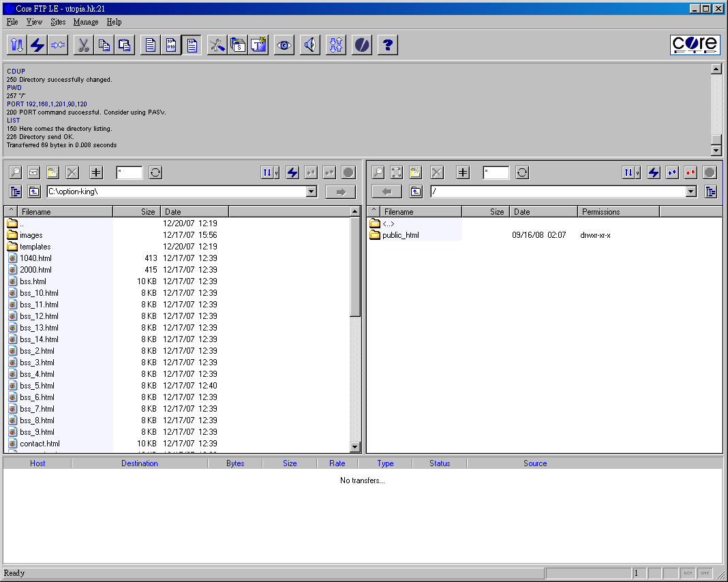Click the remote file filter input field

click(x=496, y=172)
